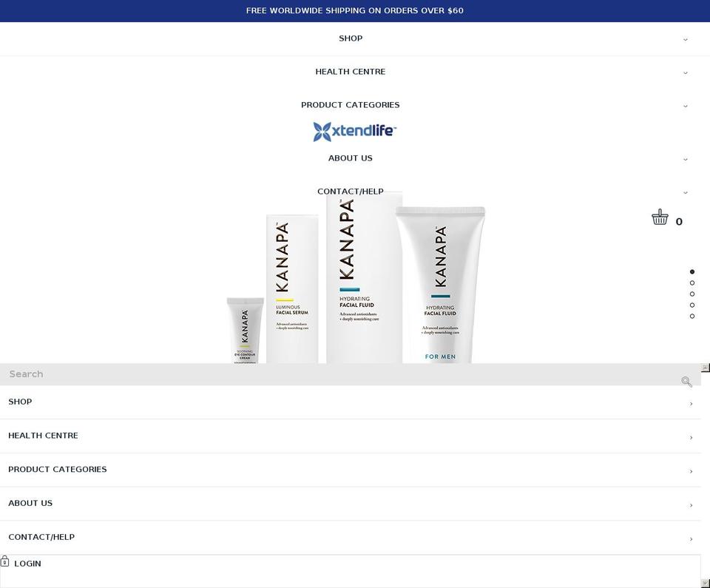Select PRODUCT CATEGORIES in lower left menu
Viewport: 710px width, 588px height.
pyautogui.click(x=58, y=470)
